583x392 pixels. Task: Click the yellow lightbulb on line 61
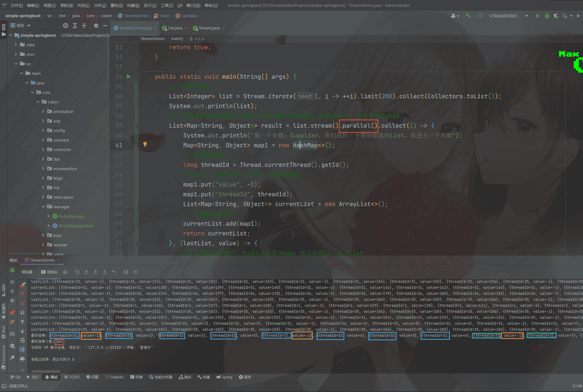tap(145, 144)
